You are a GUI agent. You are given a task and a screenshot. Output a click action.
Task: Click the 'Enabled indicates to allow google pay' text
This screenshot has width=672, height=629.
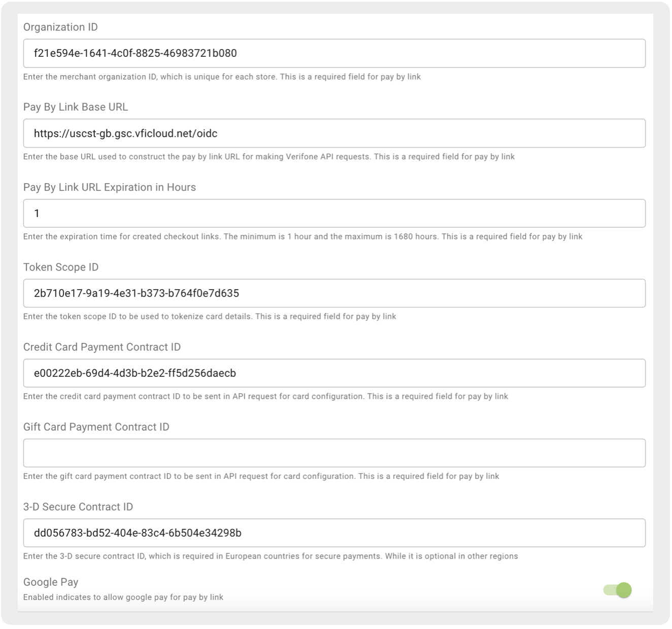123,597
